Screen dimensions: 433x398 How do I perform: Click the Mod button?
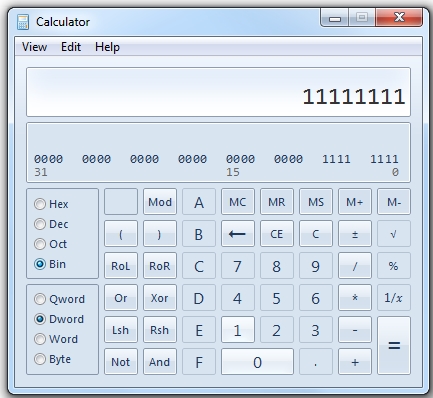160,202
